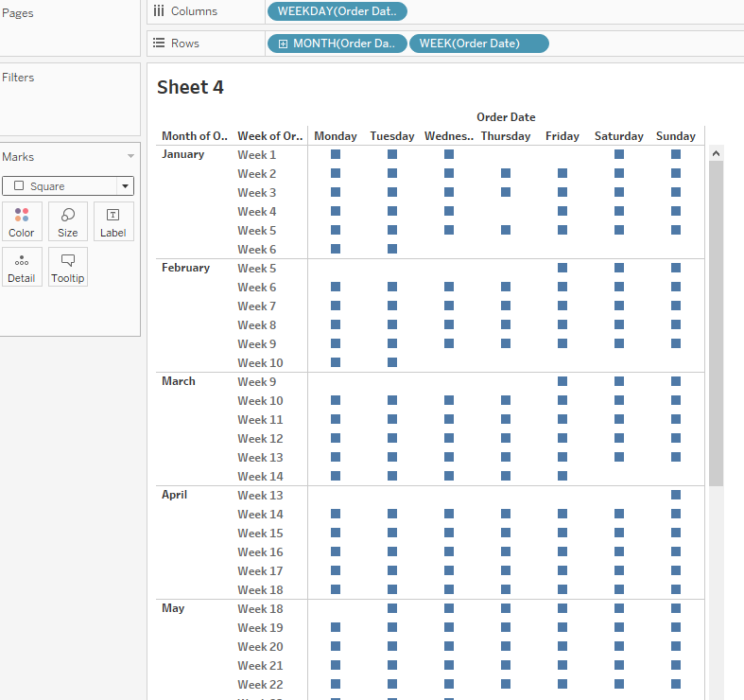Open the Label marks card
The height and width of the screenshot is (700, 744).
[113, 221]
